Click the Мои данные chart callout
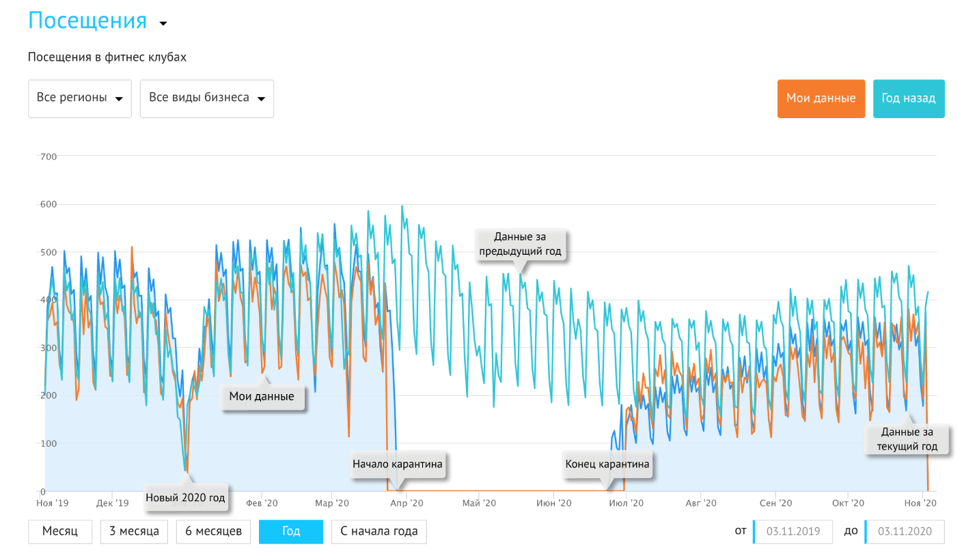Screen dimensions: 977x560 (262, 397)
